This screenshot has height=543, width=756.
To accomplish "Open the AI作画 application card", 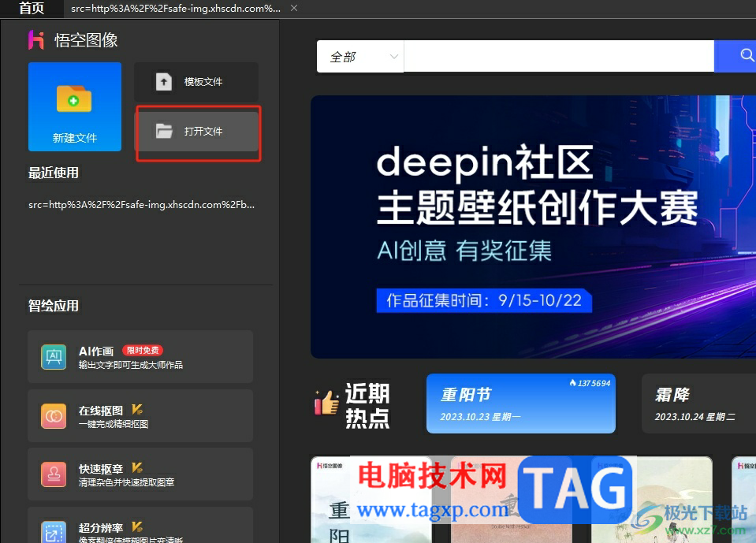I will click(140, 356).
